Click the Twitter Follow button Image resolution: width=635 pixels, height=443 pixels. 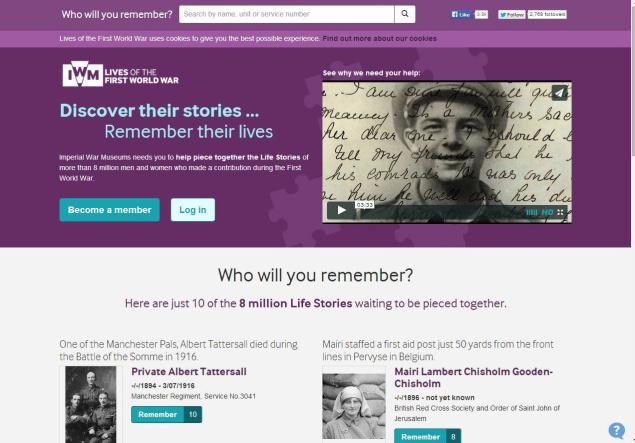click(511, 15)
